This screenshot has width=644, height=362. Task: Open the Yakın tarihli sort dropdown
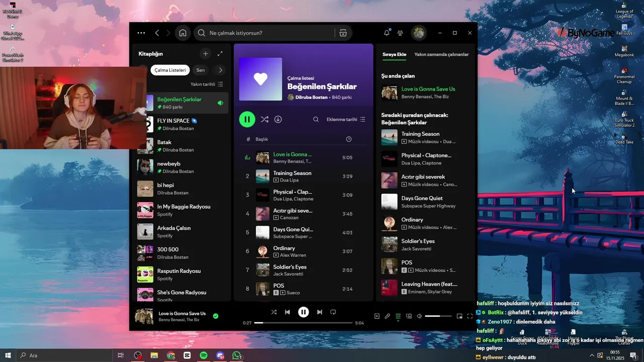click(207, 84)
